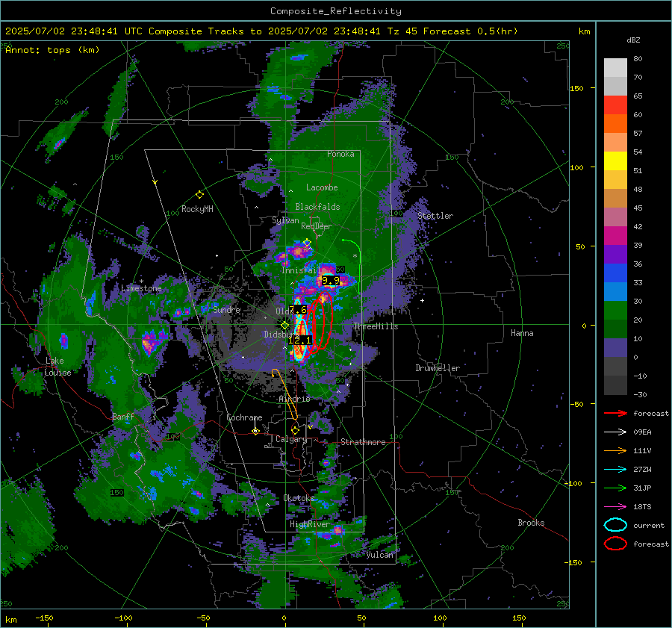Screen dimensions: 672x628
Task: Click the timestamp header text line
Action: pyautogui.click(x=261, y=31)
